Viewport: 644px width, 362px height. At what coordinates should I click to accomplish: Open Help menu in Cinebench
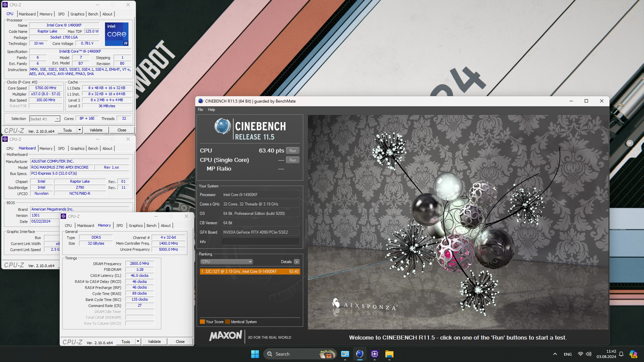click(x=211, y=110)
